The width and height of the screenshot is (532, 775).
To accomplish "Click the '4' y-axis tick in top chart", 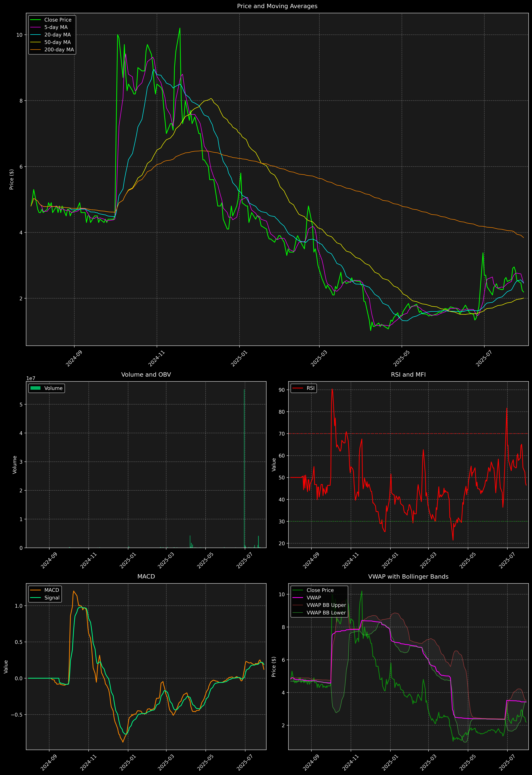I will click(21, 233).
